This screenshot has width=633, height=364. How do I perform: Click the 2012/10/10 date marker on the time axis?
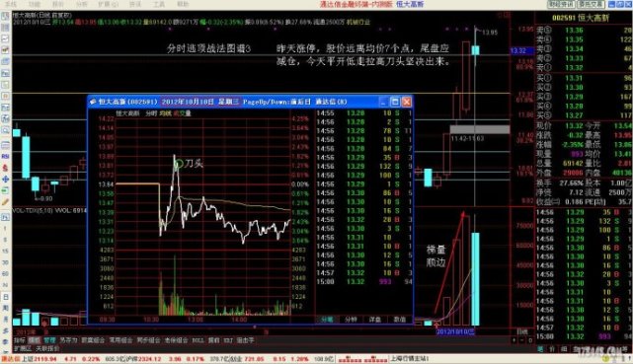(455, 331)
